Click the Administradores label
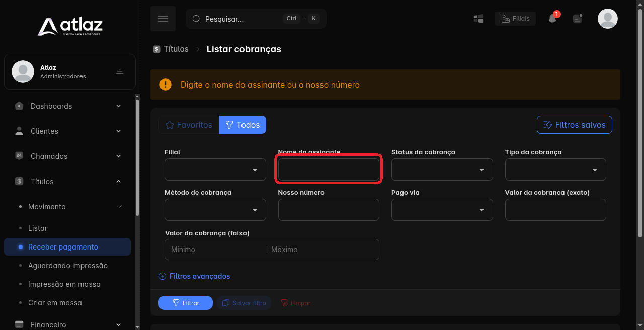The image size is (644, 330). click(x=63, y=77)
